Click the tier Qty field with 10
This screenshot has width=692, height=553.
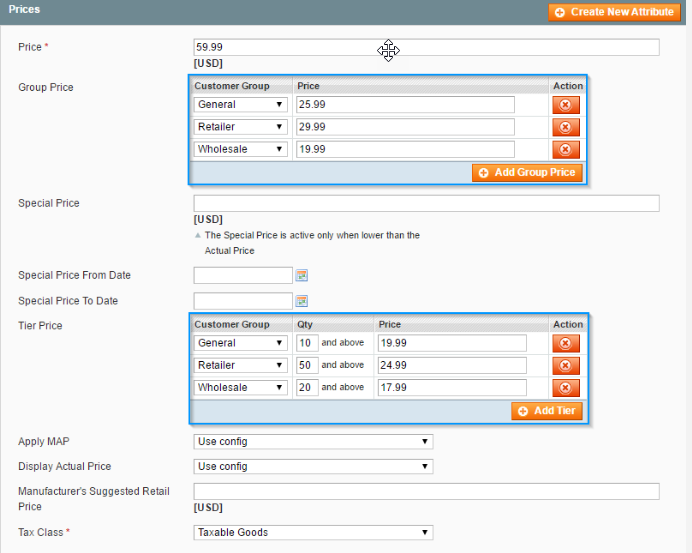[307, 343]
